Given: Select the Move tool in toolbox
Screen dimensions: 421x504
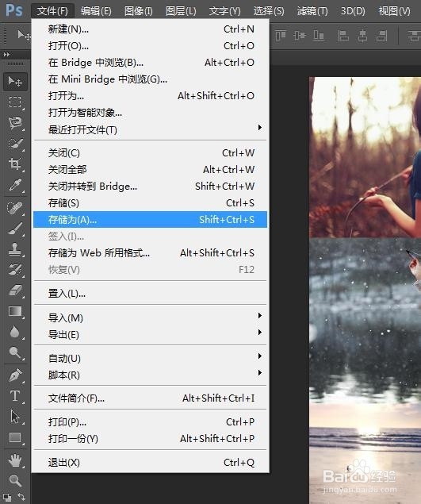Looking at the screenshot, I should pyautogui.click(x=15, y=82).
